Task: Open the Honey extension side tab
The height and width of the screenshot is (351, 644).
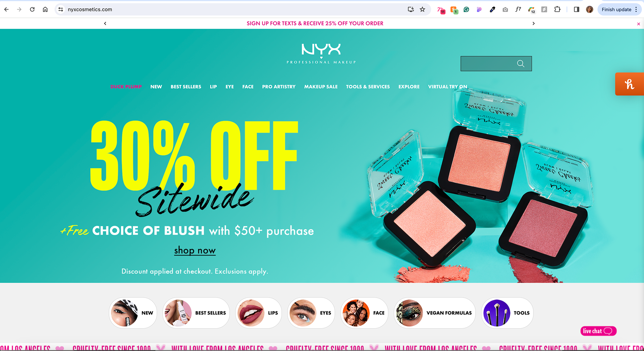Action: pos(630,84)
